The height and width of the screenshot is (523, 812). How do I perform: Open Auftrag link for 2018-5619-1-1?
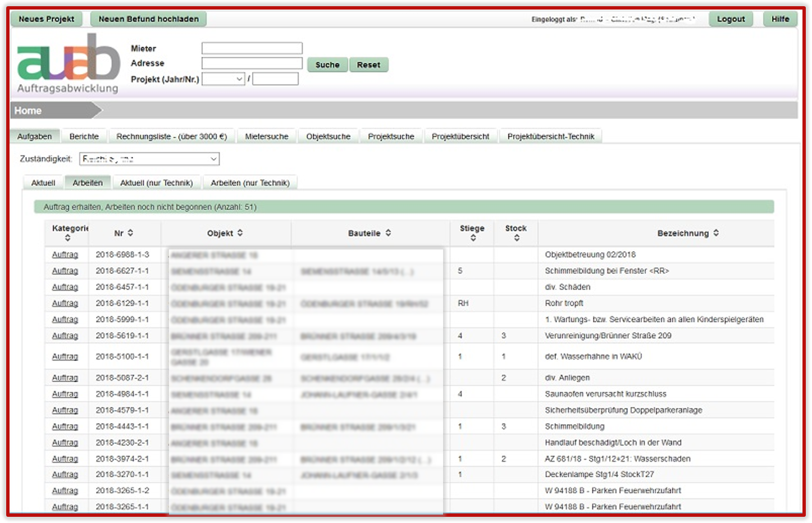[65, 336]
